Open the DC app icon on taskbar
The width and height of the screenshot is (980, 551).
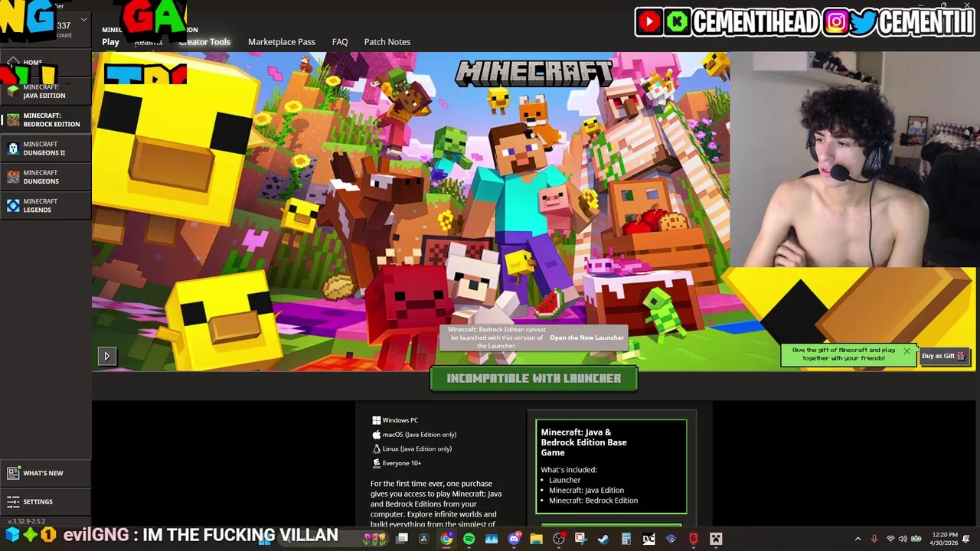point(648,539)
